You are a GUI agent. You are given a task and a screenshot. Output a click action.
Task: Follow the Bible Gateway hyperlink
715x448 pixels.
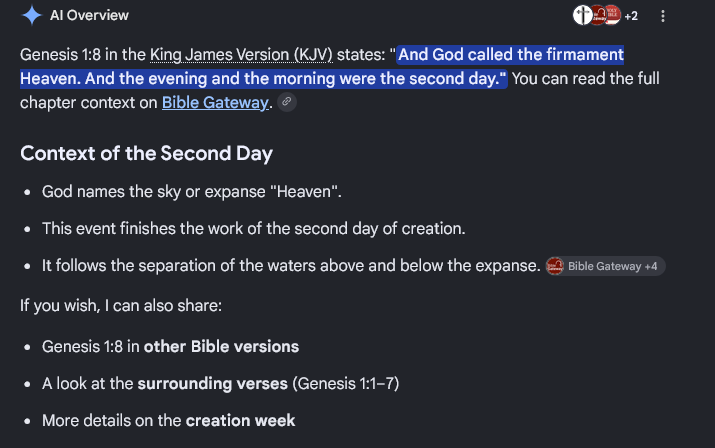click(215, 103)
